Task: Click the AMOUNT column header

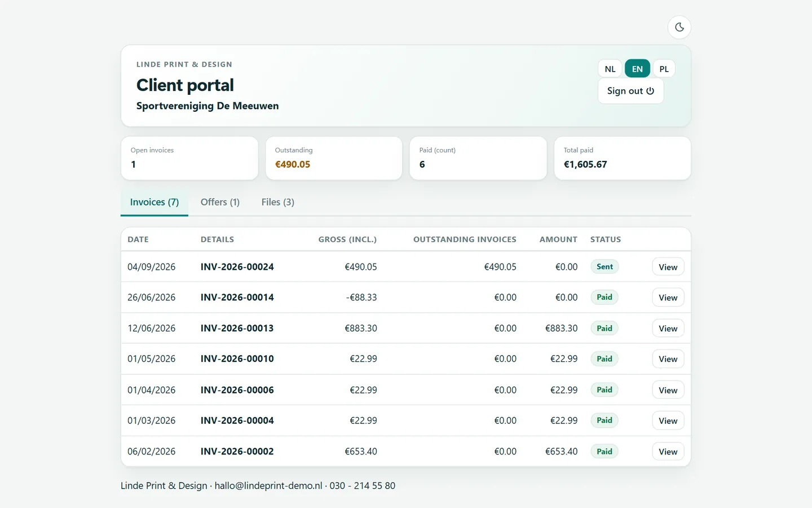Action: click(558, 239)
